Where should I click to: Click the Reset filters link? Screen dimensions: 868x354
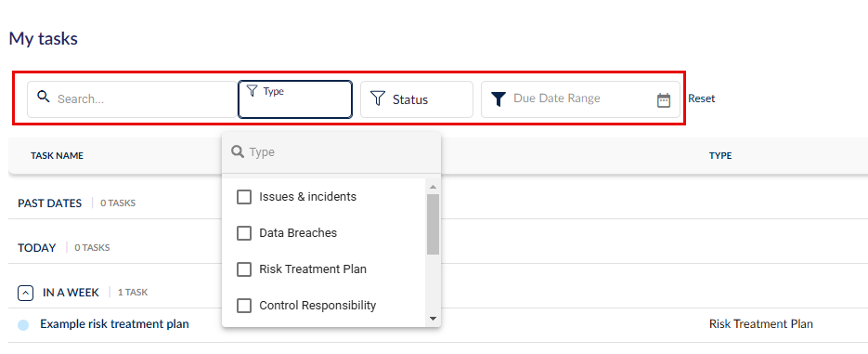point(702,98)
